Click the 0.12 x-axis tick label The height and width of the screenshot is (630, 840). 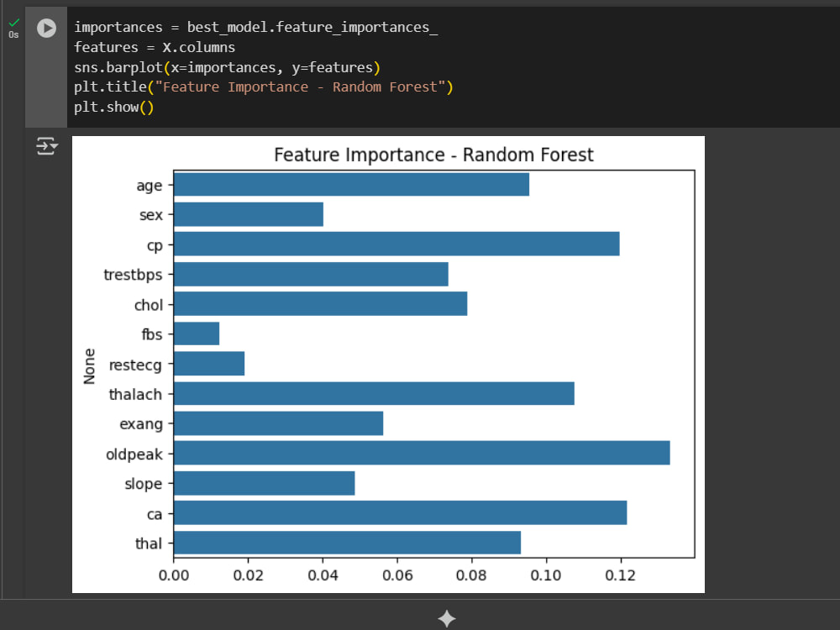coord(620,575)
